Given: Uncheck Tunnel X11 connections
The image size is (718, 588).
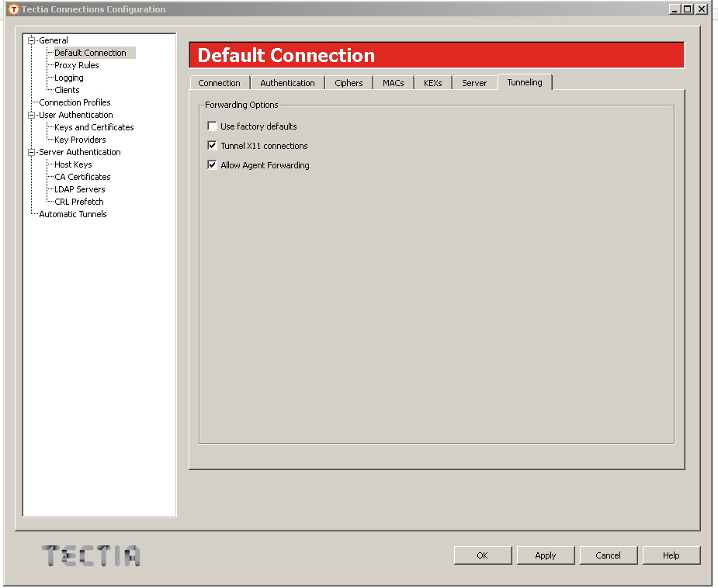Looking at the screenshot, I should pyautogui.click(x=212, y=146).
